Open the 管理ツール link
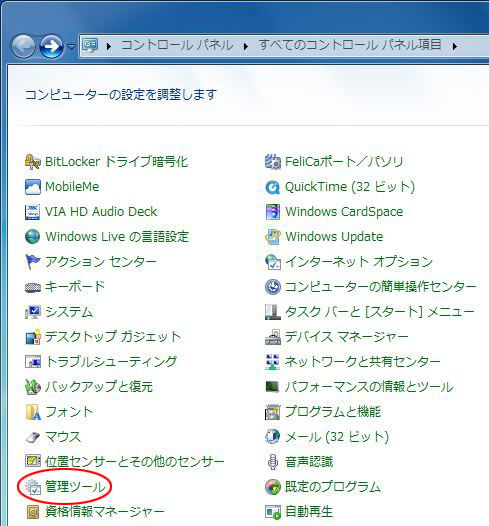 pyautogui.click(x=75, y=487)
